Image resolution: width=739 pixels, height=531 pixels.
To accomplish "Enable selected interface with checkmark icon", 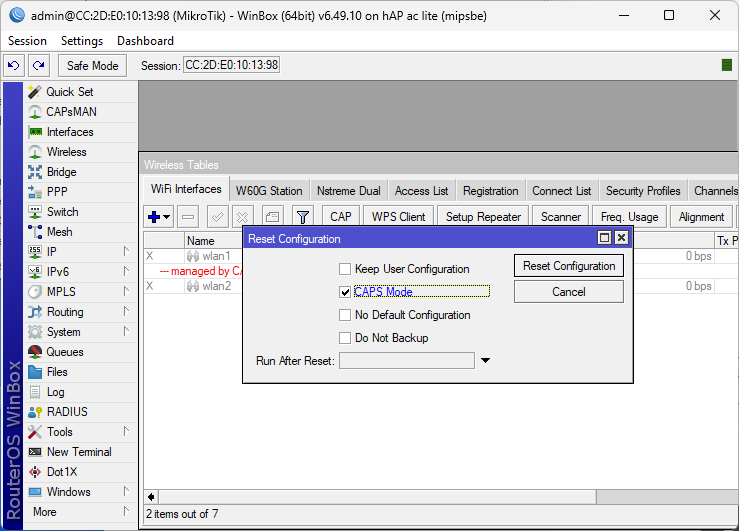I will tap(217, 217).
